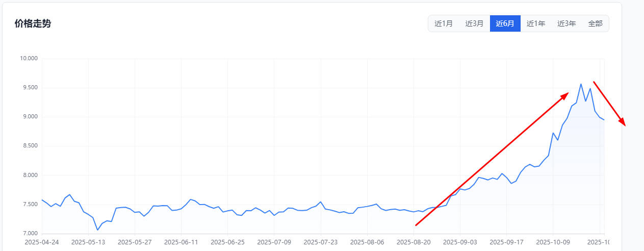This screenshot has height=251, width=644.
Task: Show the 近1年 price trend
Action: click(536, 23)
